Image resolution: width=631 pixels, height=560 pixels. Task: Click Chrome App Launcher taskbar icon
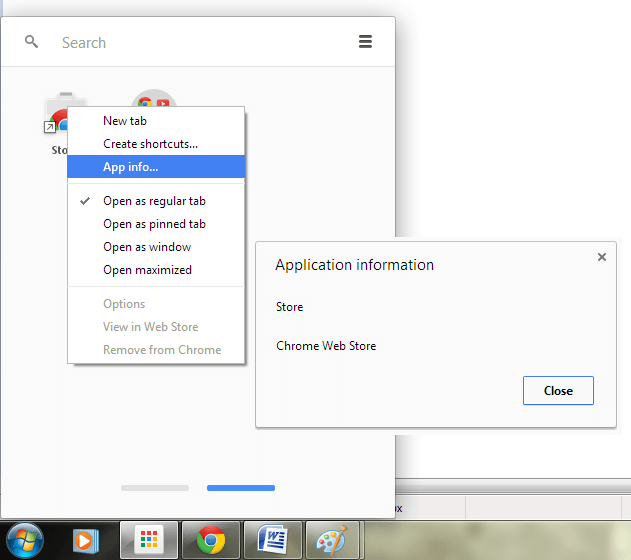point(148,541)
